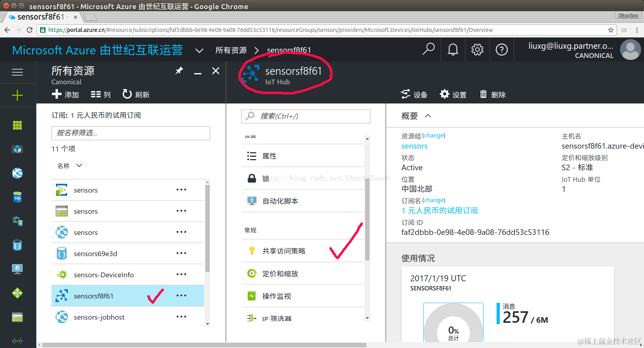Open the notifications bell
644x348 pixels.
453,50
